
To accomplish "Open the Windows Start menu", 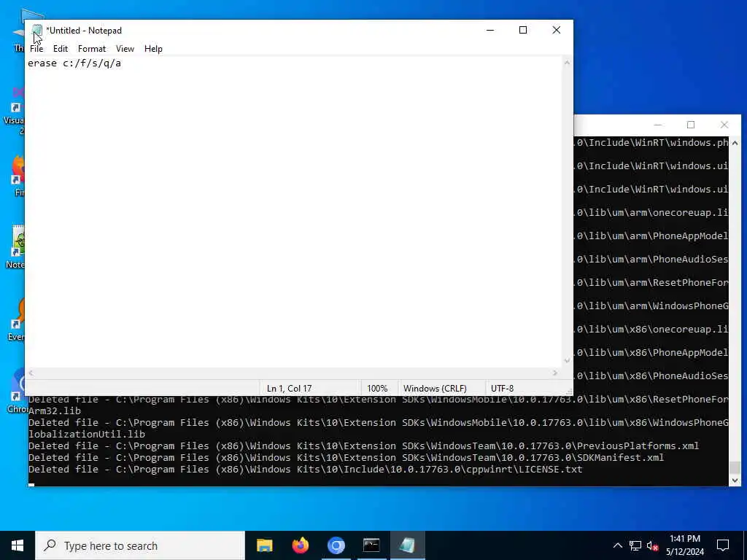I will click(x=18, y=545).
